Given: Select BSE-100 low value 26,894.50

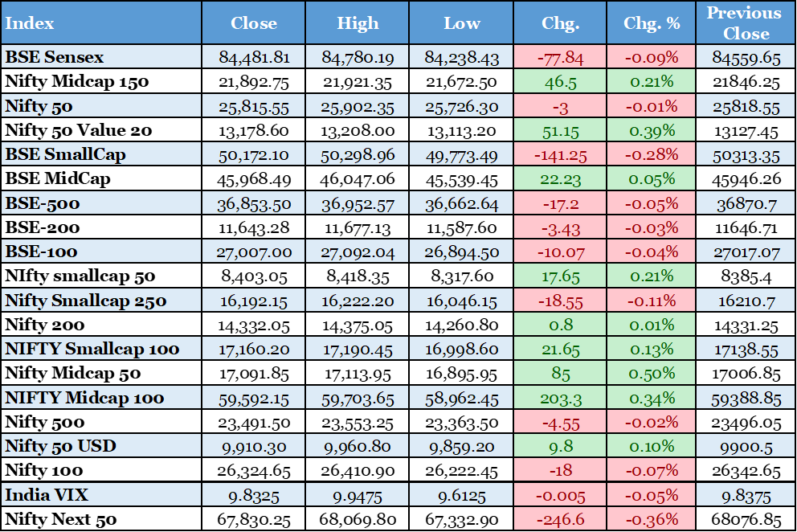Looking at the screenshot, I should (x=461, y=252).
